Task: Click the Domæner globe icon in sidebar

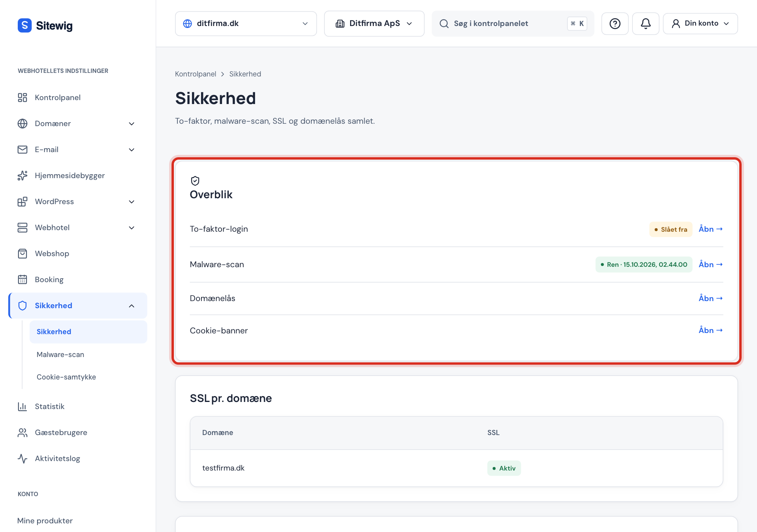Action: [x=22, y=123]
